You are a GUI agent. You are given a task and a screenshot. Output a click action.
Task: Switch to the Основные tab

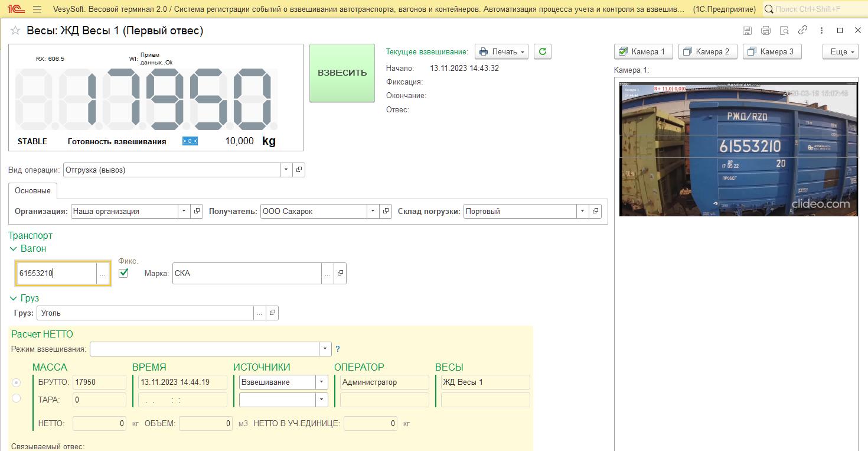[32, 191]
